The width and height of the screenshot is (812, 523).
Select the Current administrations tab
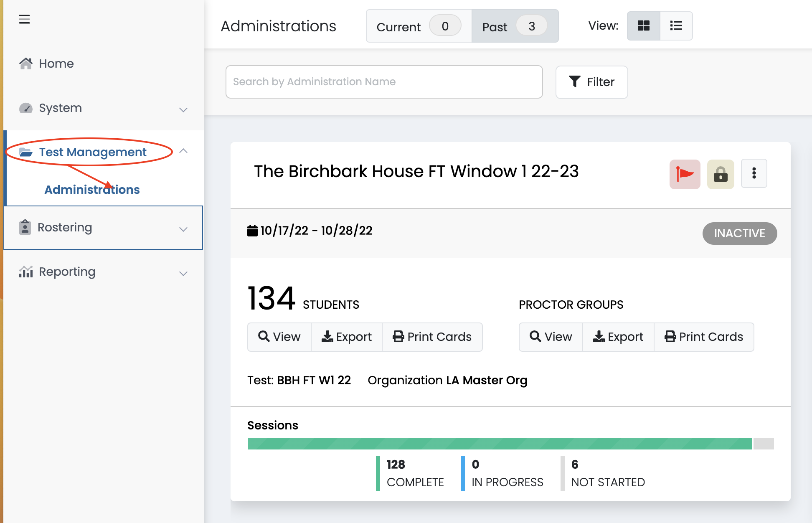419,26
